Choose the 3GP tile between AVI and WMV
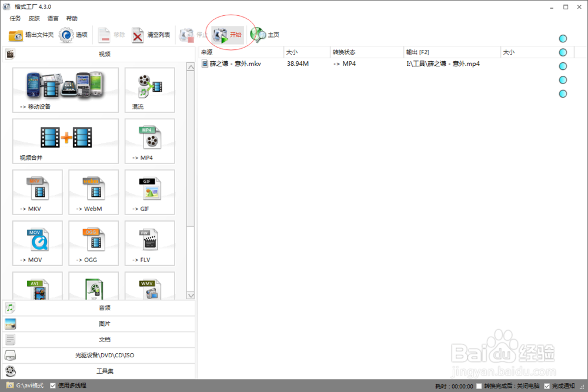The height and width of the screenshot is (392, 588). (93, 286)
